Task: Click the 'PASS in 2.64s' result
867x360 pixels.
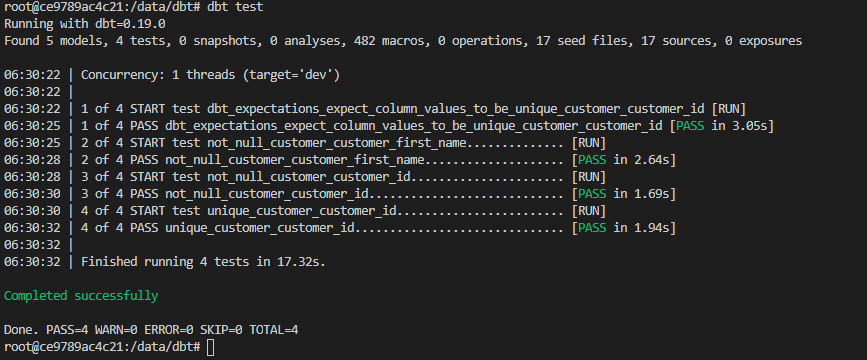Action: (624, 160)
